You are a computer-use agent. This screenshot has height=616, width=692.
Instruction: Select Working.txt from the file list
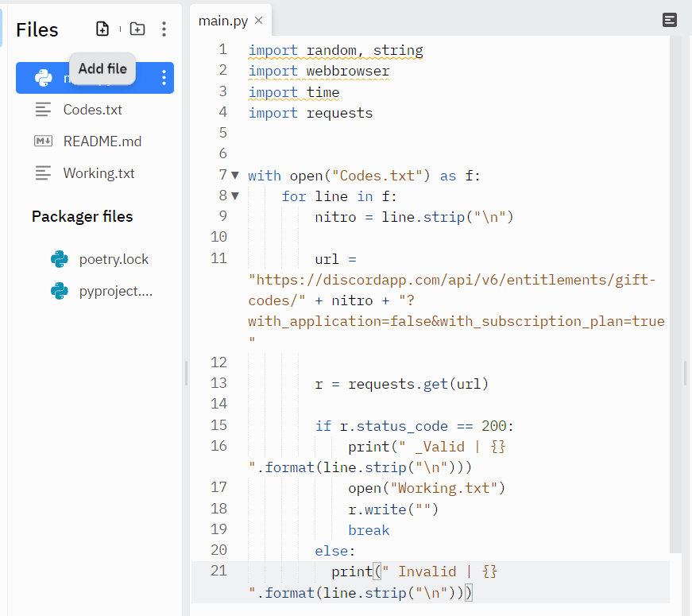click(99, 173)
